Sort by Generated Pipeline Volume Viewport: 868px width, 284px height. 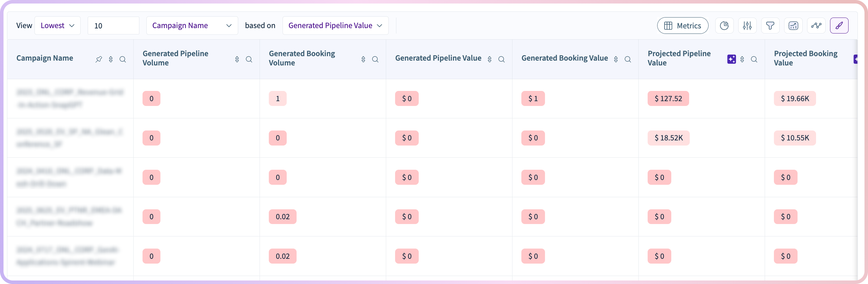[x=237, y=59]
